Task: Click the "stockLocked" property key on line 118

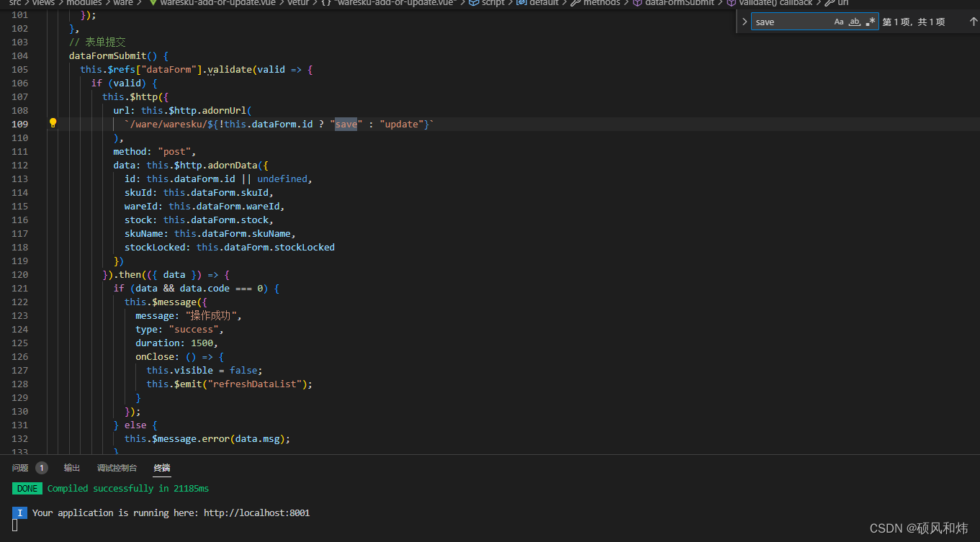Action: (155, 247)
